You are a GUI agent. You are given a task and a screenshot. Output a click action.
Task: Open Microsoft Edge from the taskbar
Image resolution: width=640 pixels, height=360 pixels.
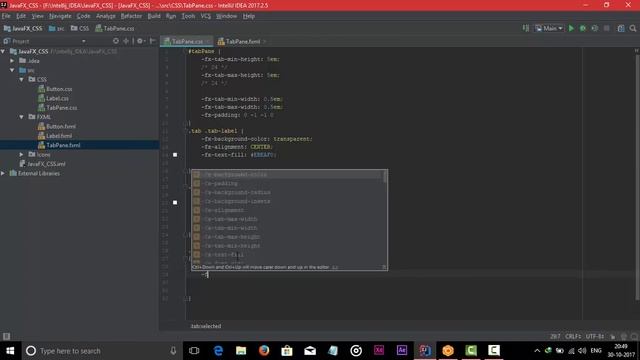tap(218, 351)
